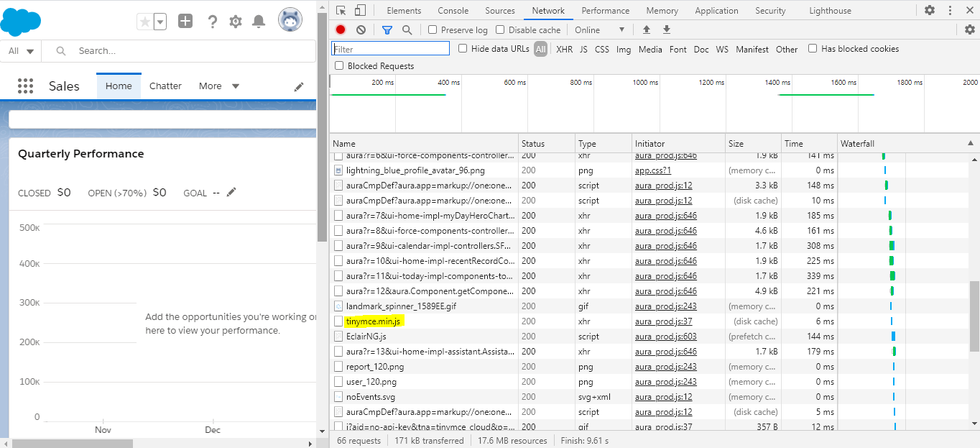Open the user profile avatar
This screenshot has width=980, height=448.
(x=290, y=20)
